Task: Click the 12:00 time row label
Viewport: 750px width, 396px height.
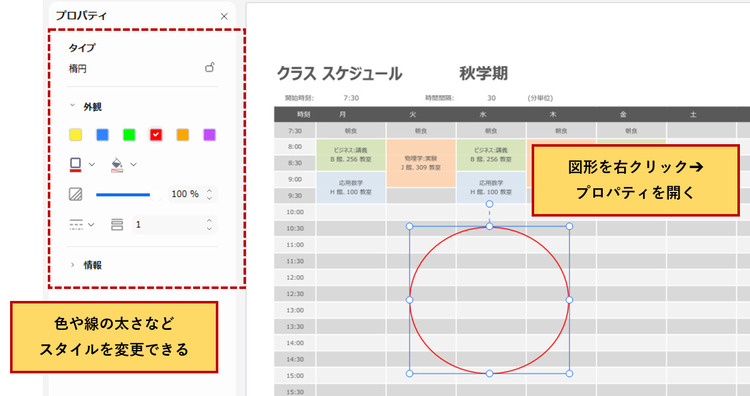Action: [x=295, y=277]
